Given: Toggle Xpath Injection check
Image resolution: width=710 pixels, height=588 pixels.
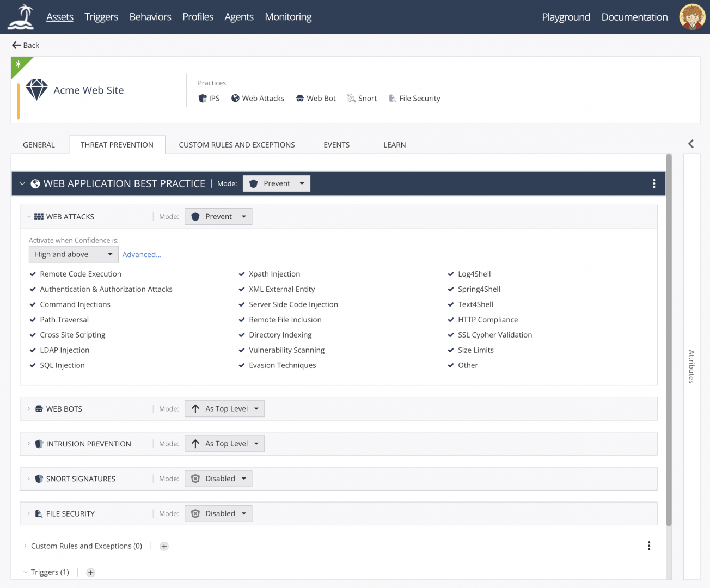Looking at the screenshot, I should (242, 274).
